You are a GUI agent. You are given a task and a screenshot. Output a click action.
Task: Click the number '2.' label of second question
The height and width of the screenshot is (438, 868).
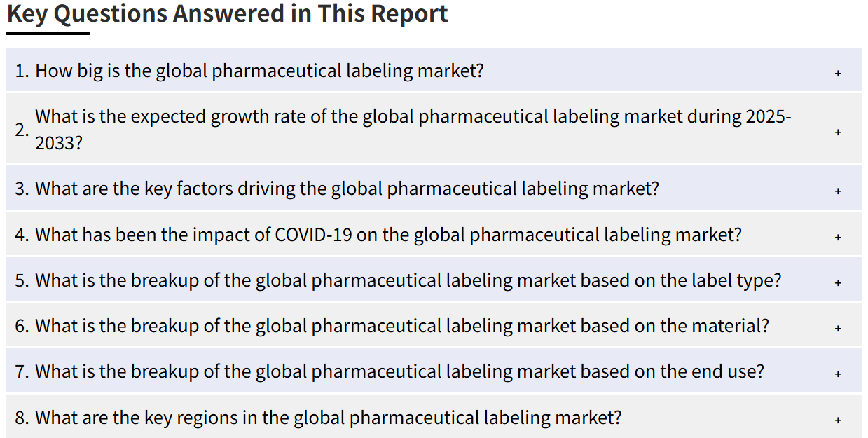click(x=22, y=130)
